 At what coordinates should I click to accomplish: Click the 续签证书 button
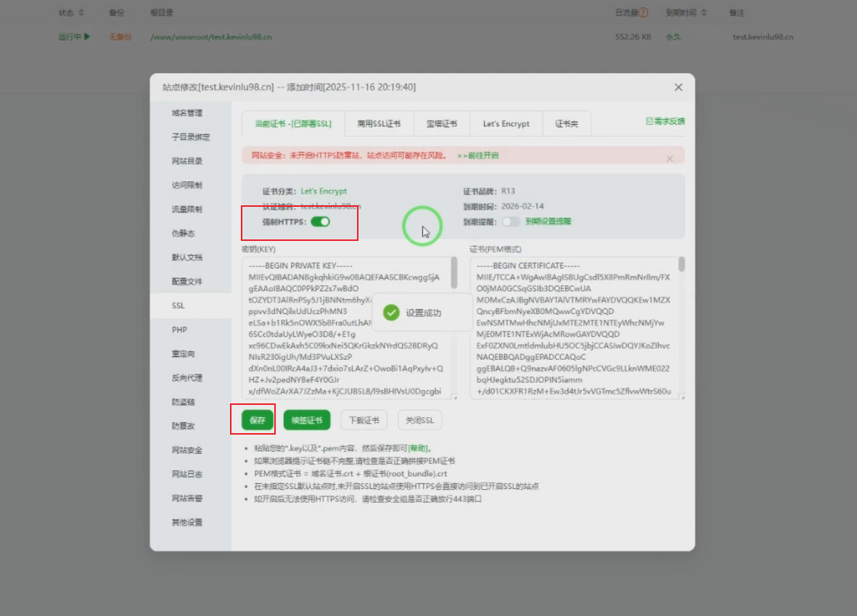click(306, 419)
